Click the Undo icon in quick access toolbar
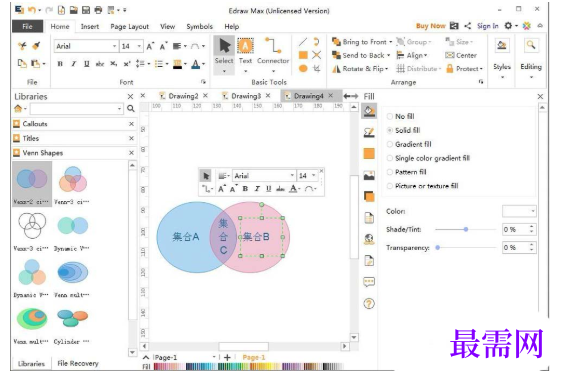This screenshot has height=375, width=562. point(32,10)
